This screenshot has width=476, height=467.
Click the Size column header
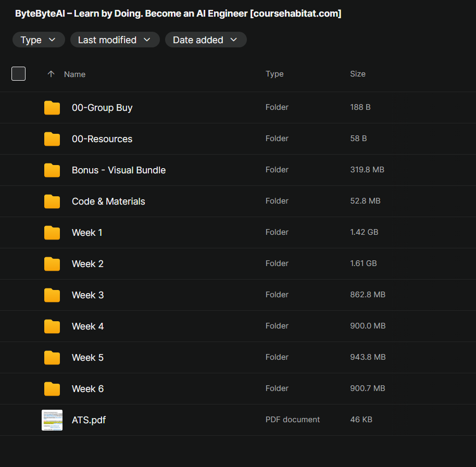(x=358, y=74)
